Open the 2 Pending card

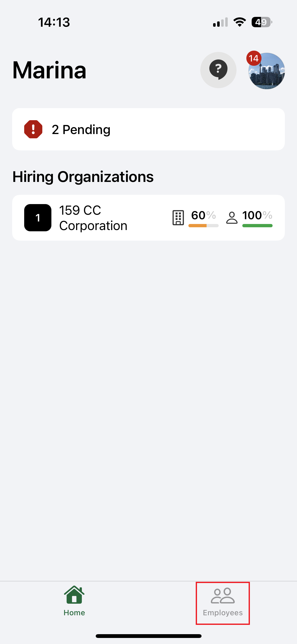pyautogui.click(x=148, y=129)
